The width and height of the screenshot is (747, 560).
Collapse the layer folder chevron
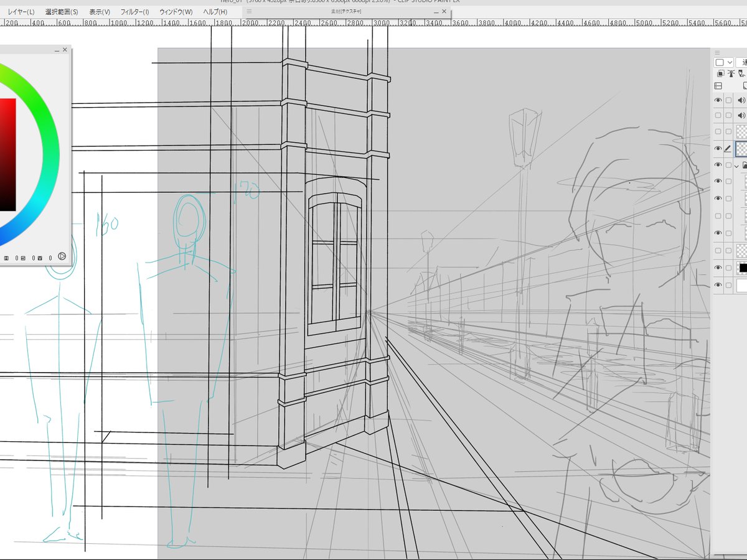click(x=736, y=166)
